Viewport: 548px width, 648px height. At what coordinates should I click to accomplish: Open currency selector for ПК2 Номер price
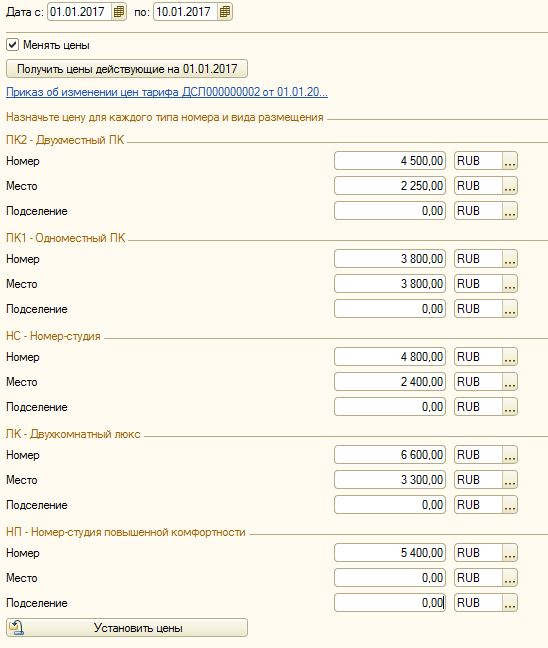(x=510, y=161)
